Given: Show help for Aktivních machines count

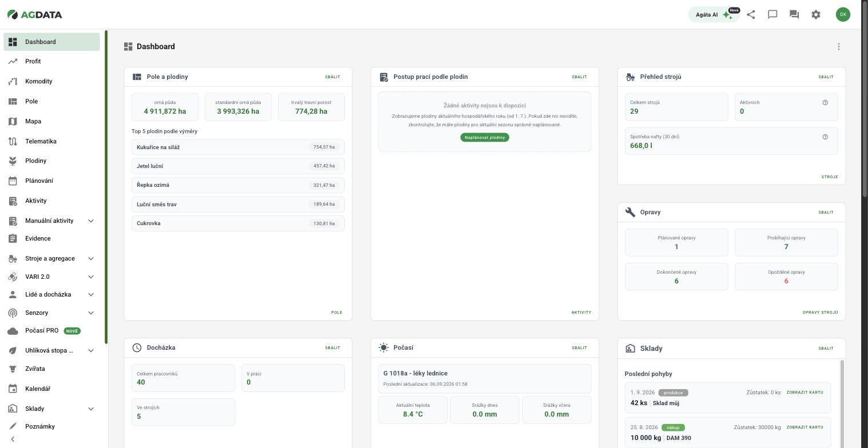Looking at the screenshot, I should tap(825, 103).
